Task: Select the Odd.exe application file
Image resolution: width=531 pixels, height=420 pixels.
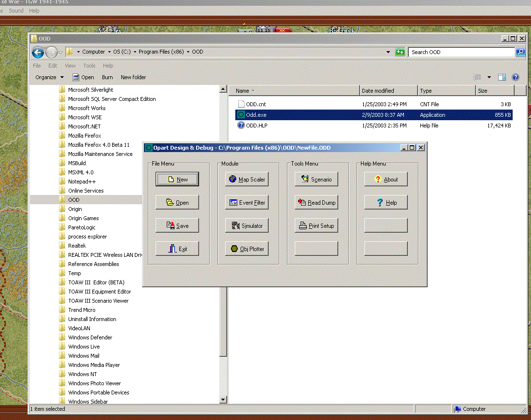Action: click(x=374, y=115)
